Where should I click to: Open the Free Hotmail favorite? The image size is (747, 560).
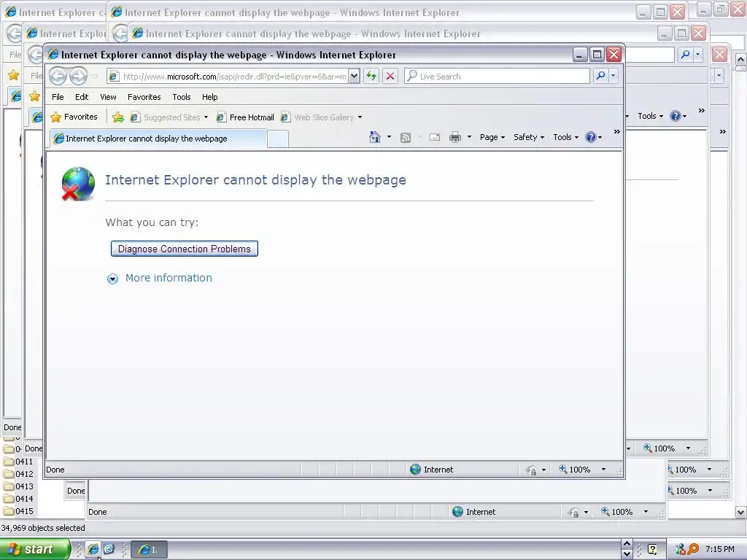[x=245, y=117]
